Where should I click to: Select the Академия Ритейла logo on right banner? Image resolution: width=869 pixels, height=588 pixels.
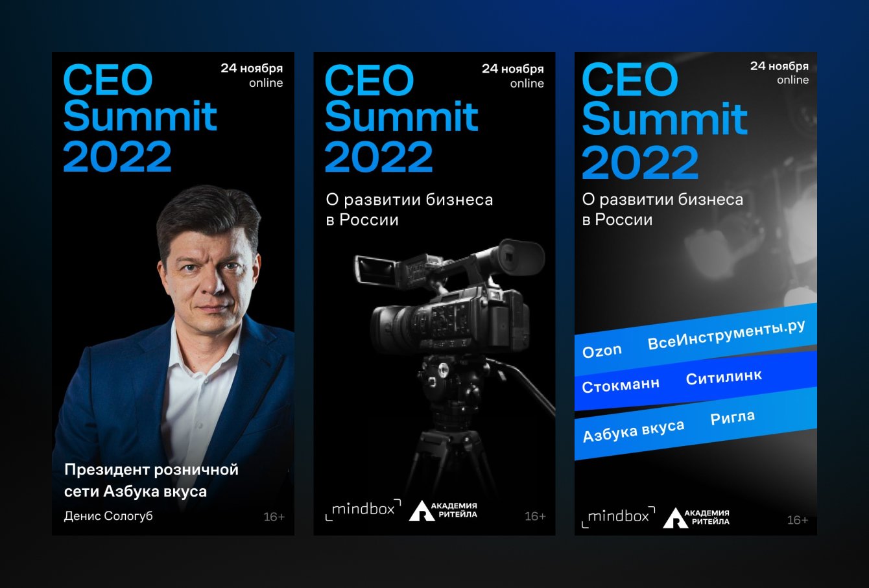click(696, 517)
